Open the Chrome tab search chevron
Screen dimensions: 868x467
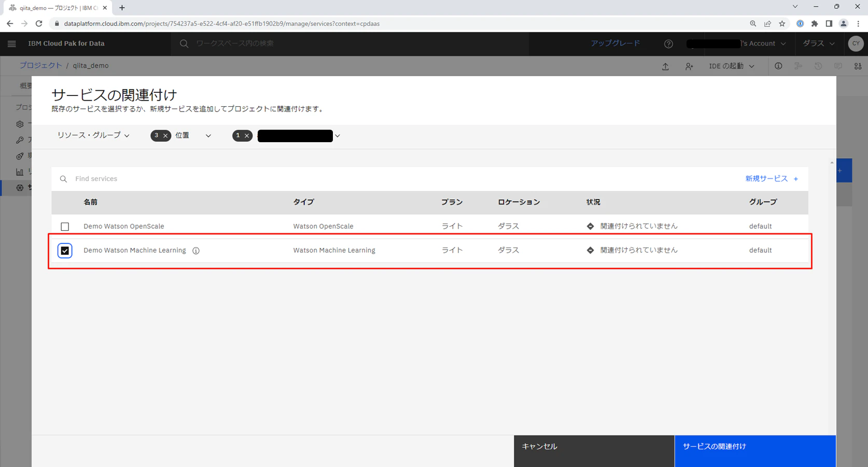point(795,7)
